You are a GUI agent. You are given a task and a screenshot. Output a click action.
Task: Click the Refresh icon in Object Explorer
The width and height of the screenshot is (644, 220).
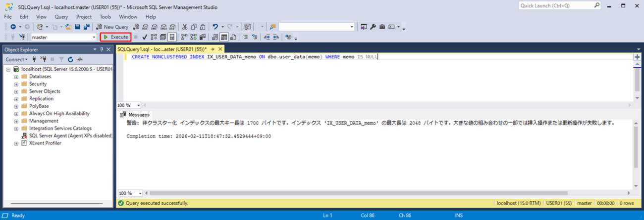(x=70, y=59)
